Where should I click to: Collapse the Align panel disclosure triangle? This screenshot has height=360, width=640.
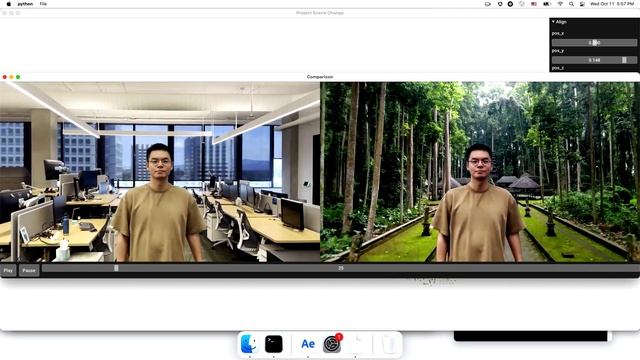tap(553, 22)
